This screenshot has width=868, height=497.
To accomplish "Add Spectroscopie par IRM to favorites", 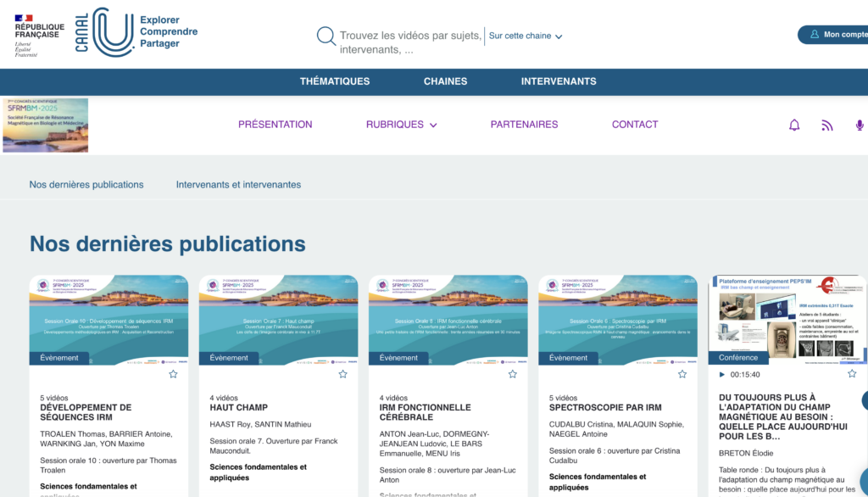I will click(x=682, y=374).
